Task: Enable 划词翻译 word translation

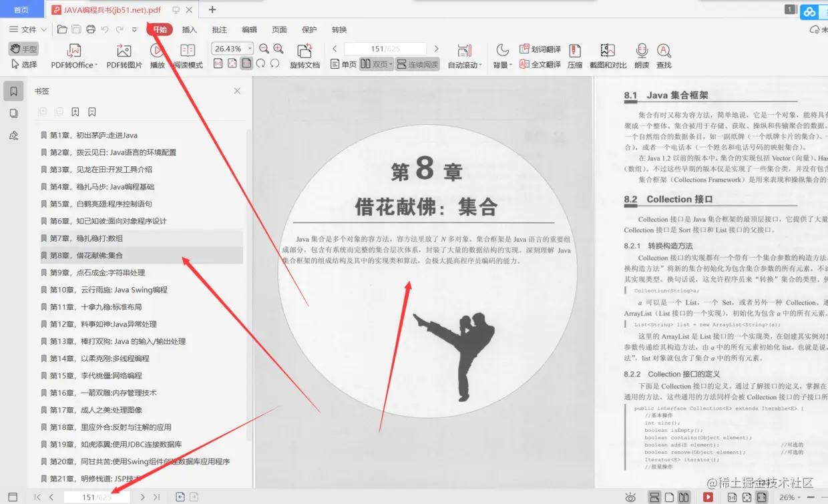Action: point(540,49)
